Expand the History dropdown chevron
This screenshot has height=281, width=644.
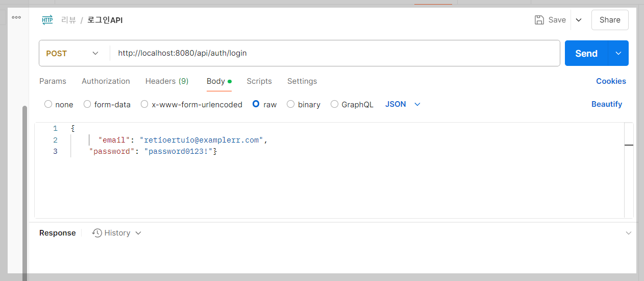coord(138,233)
